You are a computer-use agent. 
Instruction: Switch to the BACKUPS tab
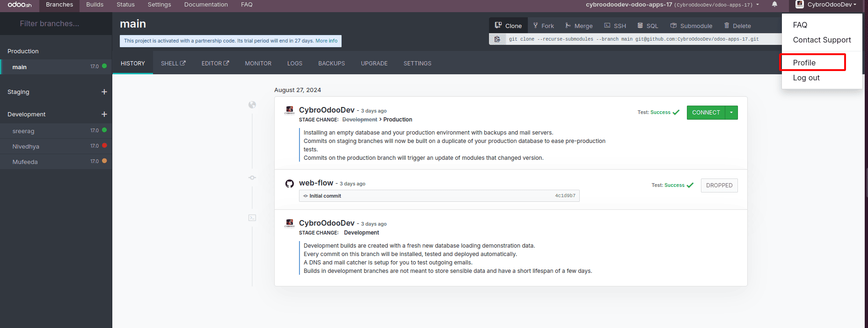[332, 64]
